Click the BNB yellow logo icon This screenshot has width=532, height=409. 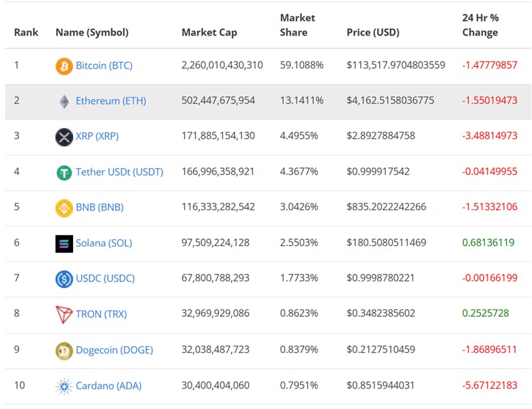coord(64,208)
